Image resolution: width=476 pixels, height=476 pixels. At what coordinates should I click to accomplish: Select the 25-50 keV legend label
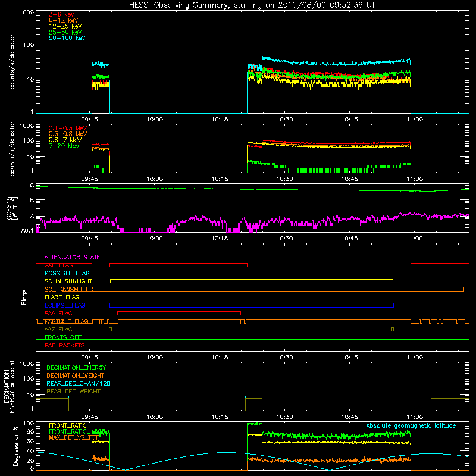click(x=65, y=32)
